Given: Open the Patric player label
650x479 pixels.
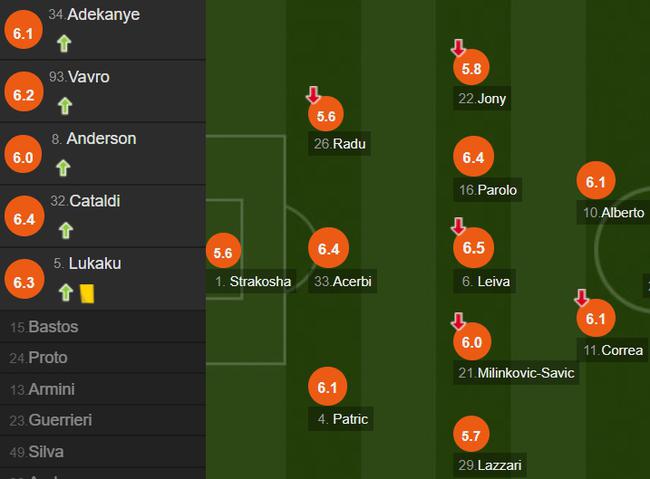Looking at the screenshot, I should coord(341,419).
